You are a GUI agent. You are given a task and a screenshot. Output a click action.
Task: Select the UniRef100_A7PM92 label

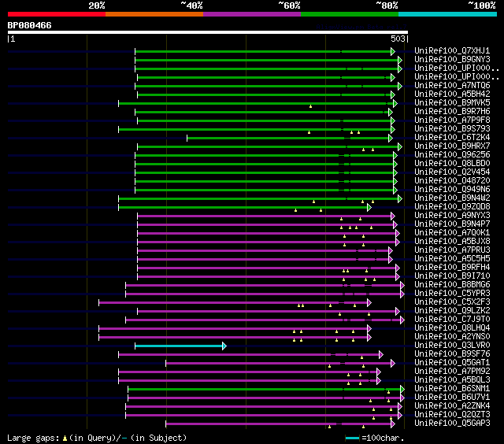[x=452, y=372]
